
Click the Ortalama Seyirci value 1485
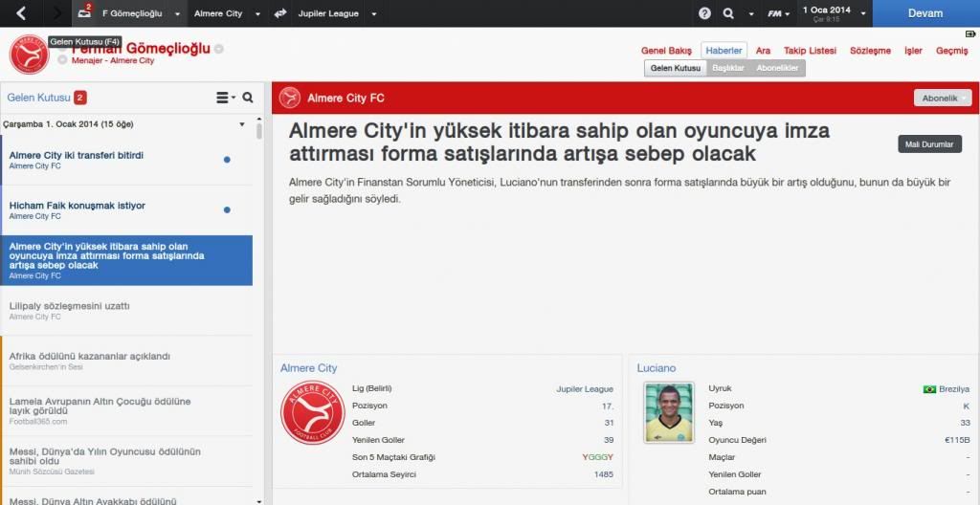tap(604, 474)
